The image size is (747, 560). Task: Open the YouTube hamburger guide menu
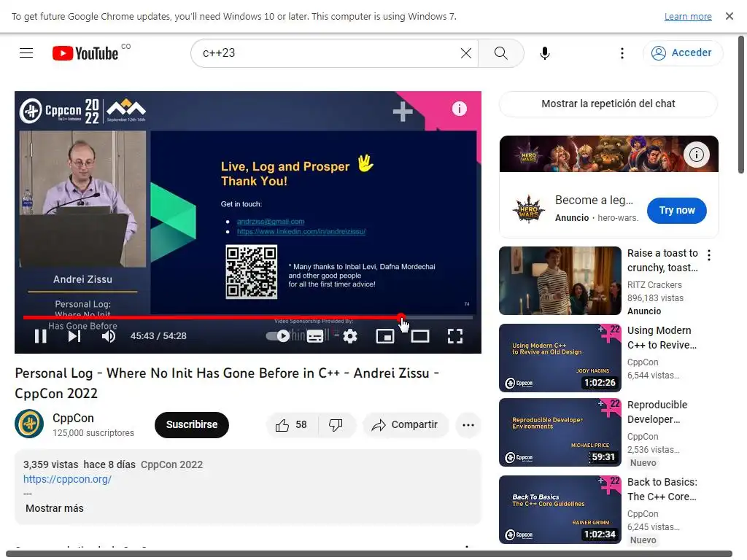(26, 52)
